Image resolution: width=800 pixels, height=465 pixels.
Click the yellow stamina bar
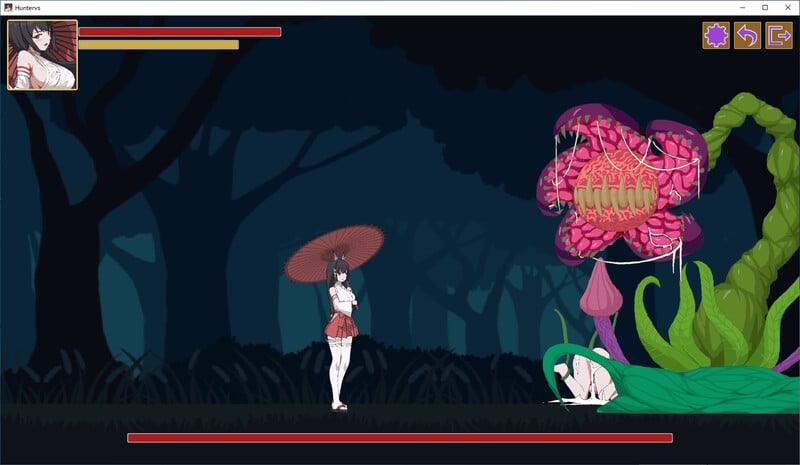[x=159, y=45]
